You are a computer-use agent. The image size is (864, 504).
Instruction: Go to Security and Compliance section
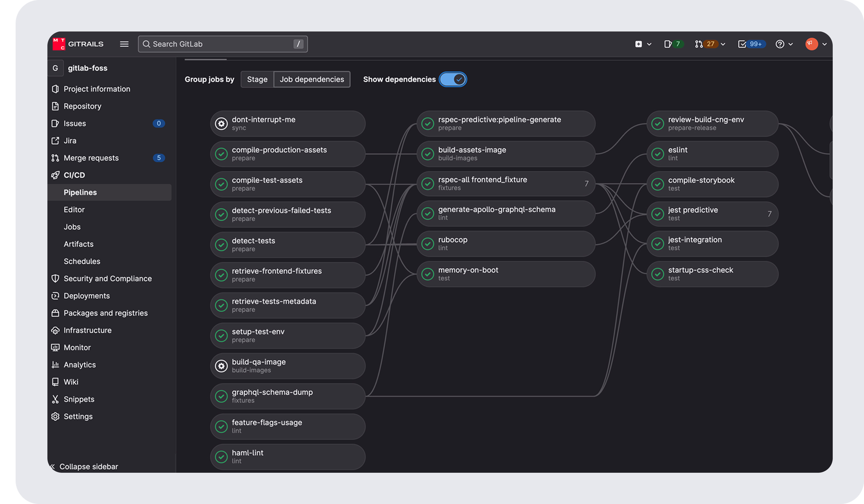[x=107, y=279]
